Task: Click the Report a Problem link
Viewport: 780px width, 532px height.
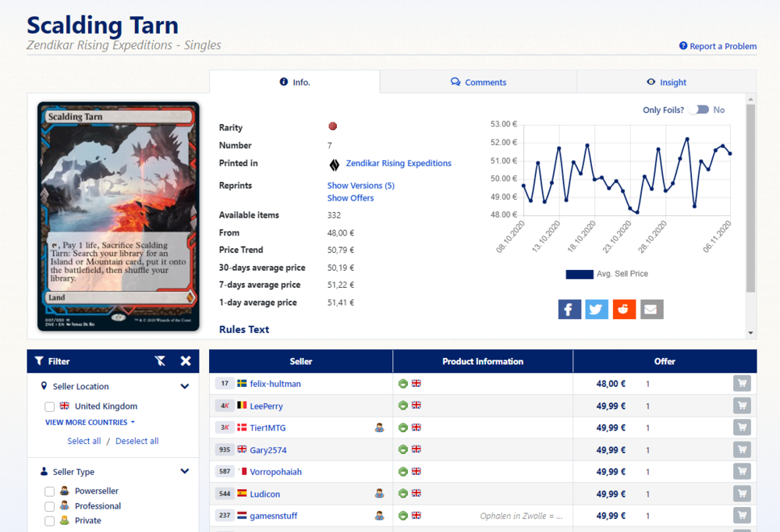Action: click(718, 46)
